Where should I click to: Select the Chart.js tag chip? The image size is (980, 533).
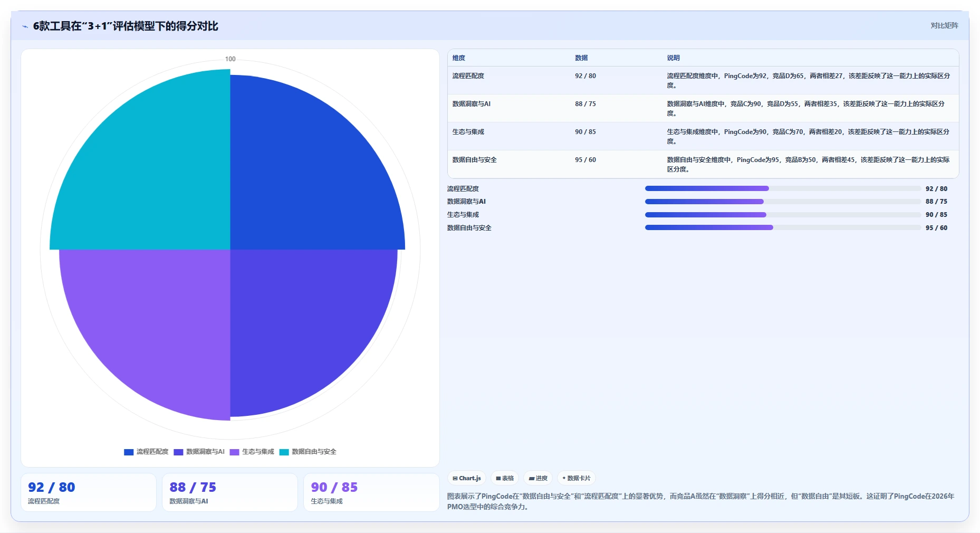tap(467, 478)
